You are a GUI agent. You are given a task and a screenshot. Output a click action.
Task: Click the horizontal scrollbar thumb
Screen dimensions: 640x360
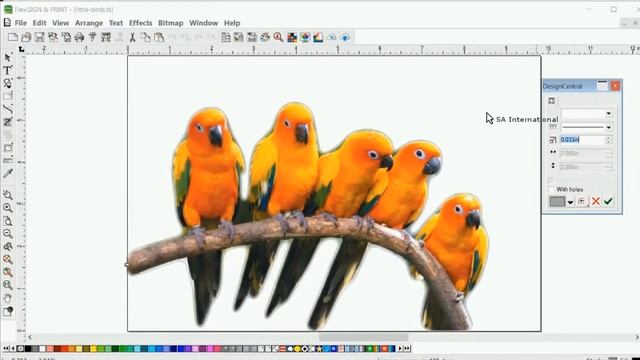pos(363,337)
